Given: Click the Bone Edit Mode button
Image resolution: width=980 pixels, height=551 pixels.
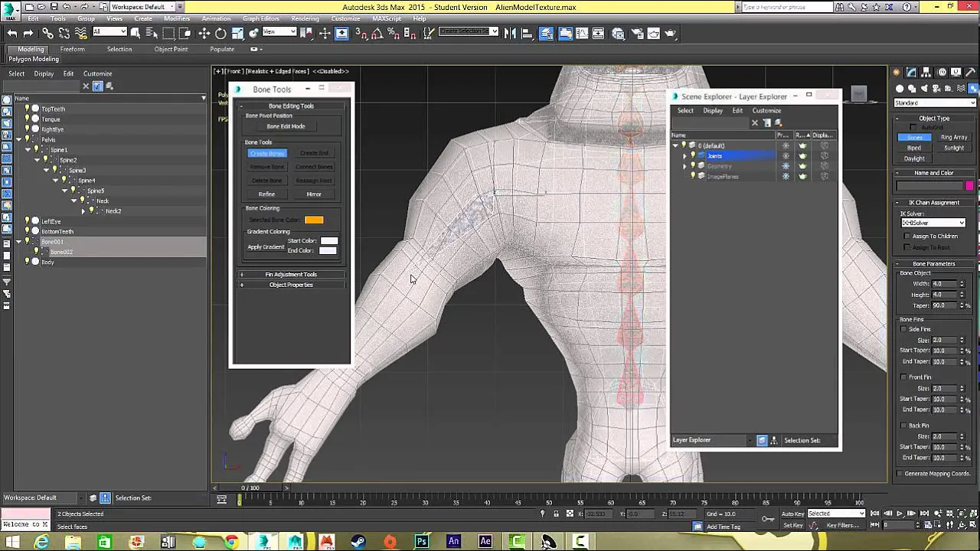Looking at the screenshot, I should click(x=286, y=126).
